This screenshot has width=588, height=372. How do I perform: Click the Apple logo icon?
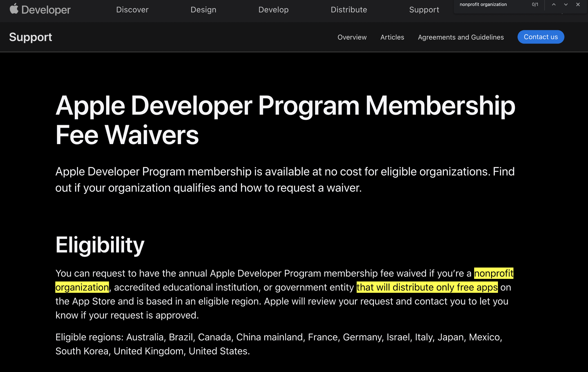coord(14,9)
